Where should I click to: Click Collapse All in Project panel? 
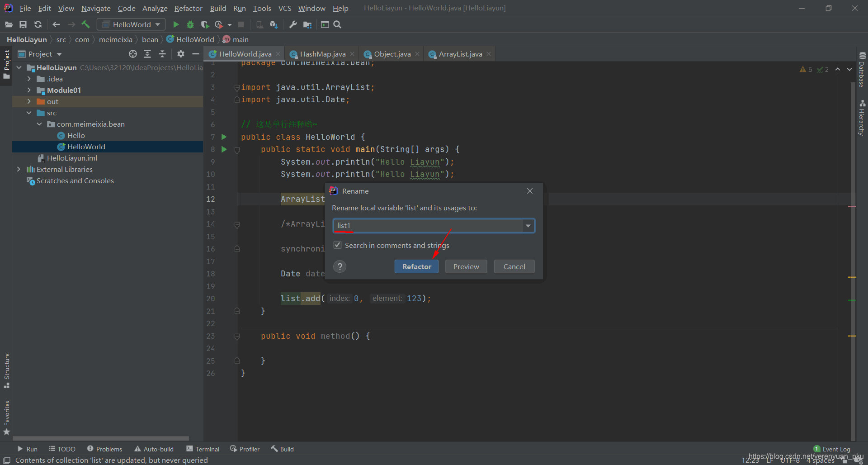coord(162,54)
